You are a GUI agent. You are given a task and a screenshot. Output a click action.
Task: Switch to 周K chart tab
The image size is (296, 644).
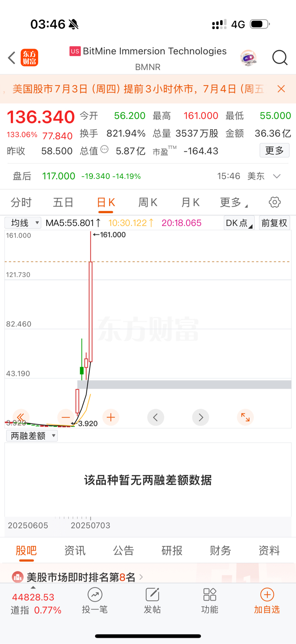(148, 202)
